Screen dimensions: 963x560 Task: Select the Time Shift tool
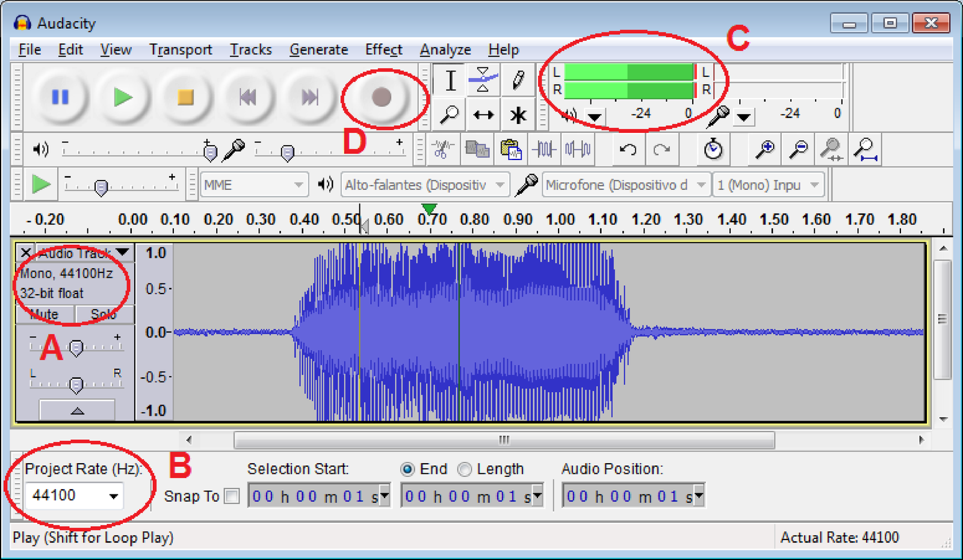pyautogui.click(x=483, y=114)
